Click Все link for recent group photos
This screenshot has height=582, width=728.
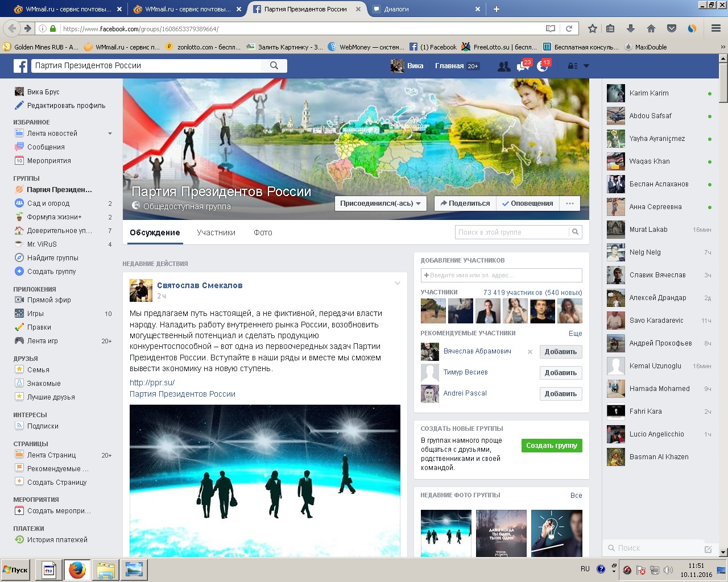click(576, 496)
